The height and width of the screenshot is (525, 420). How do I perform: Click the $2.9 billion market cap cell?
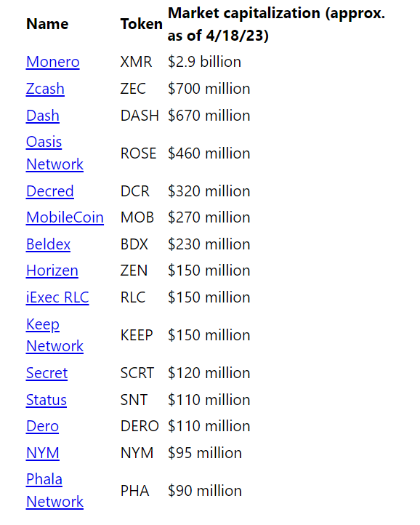tap(204, 62)
